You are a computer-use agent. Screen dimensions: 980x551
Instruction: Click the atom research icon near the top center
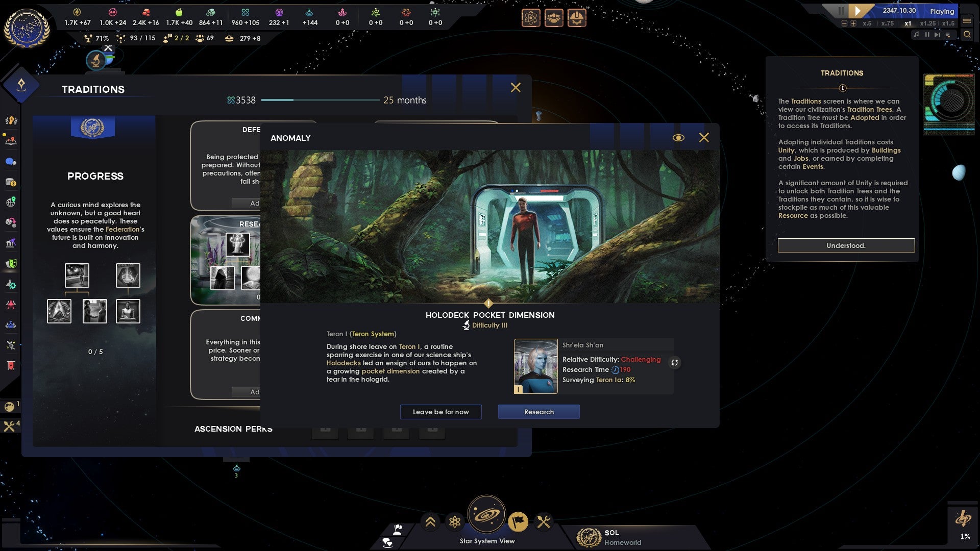531,18
